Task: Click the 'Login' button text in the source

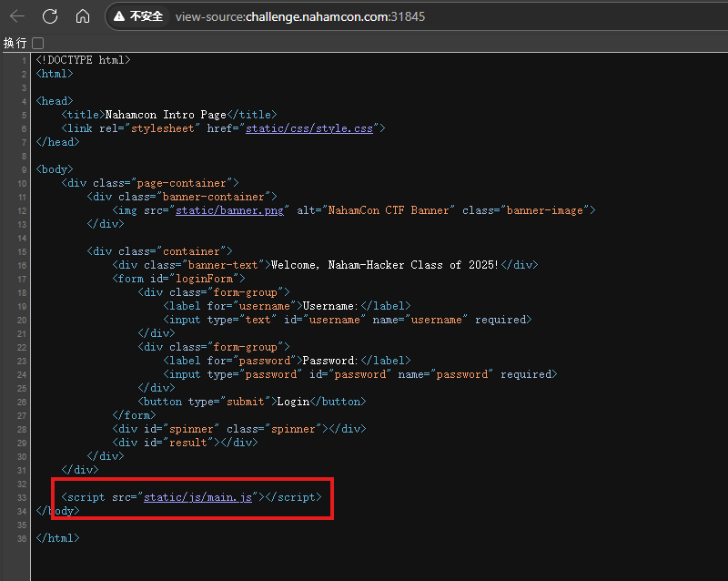Action: tap(293, 402)
